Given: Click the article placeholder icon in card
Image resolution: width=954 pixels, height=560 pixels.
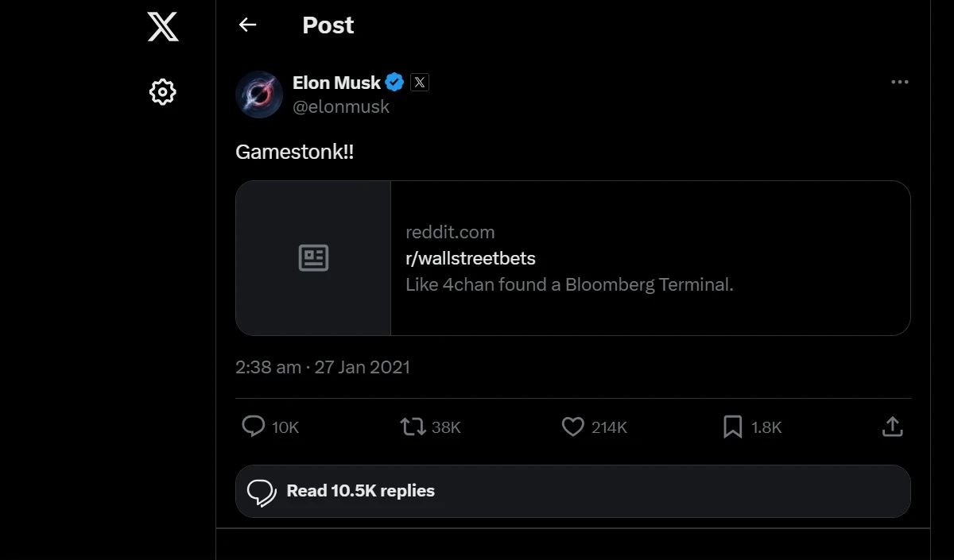Looking at the screenshot, I should coord(313,258).
